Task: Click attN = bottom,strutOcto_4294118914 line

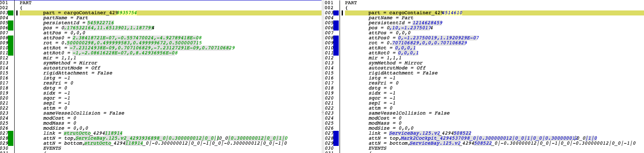Action: tap(165, 143)
